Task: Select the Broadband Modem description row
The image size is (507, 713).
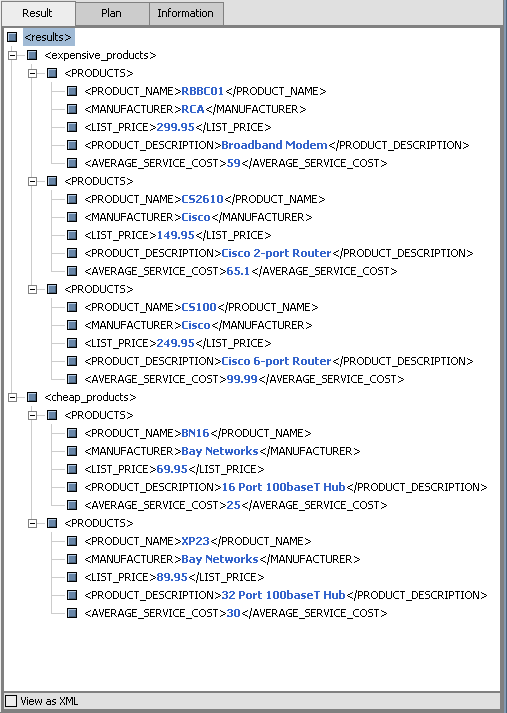Action: tap(277, 145)
